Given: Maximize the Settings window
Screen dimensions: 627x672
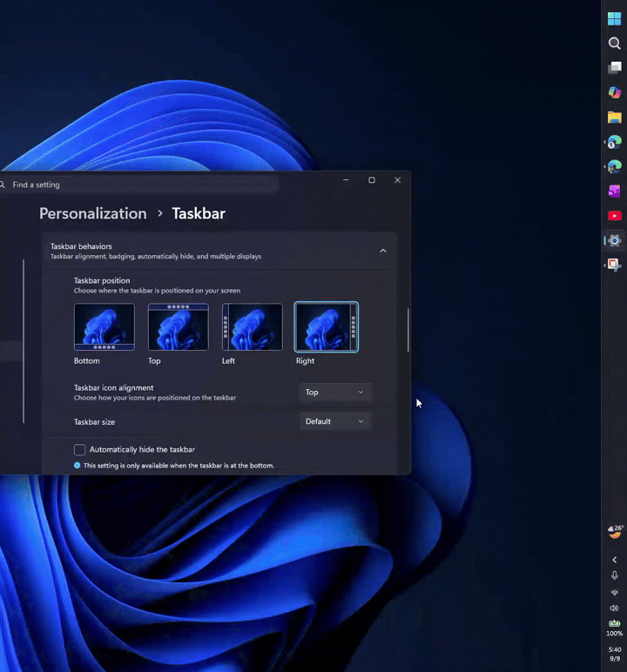Looking at the screenshot, I should 372,180.
